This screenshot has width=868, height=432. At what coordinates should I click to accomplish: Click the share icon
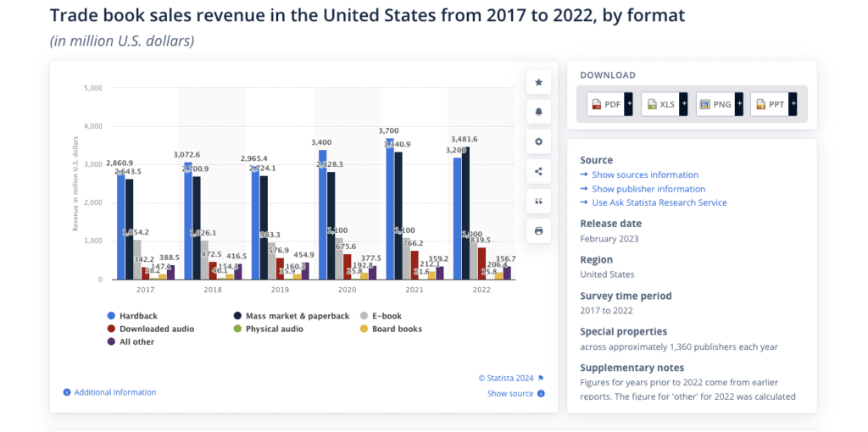point(538,171)
